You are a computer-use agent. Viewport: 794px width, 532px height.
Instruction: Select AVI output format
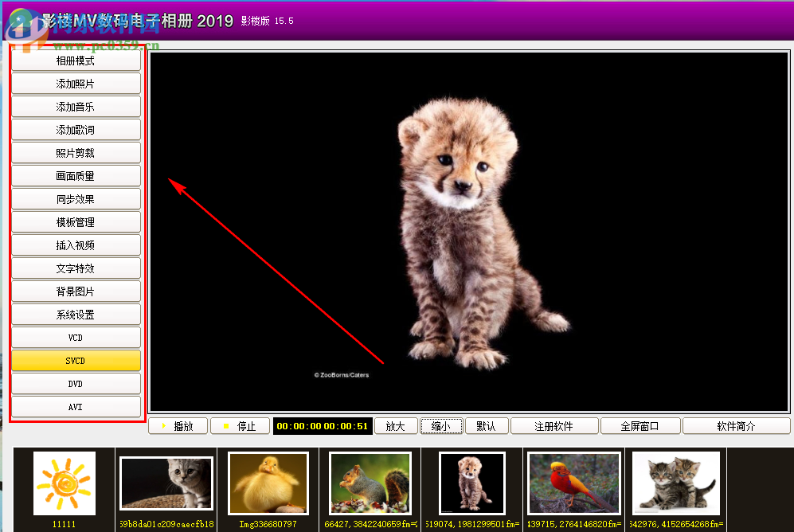(76, 406)
